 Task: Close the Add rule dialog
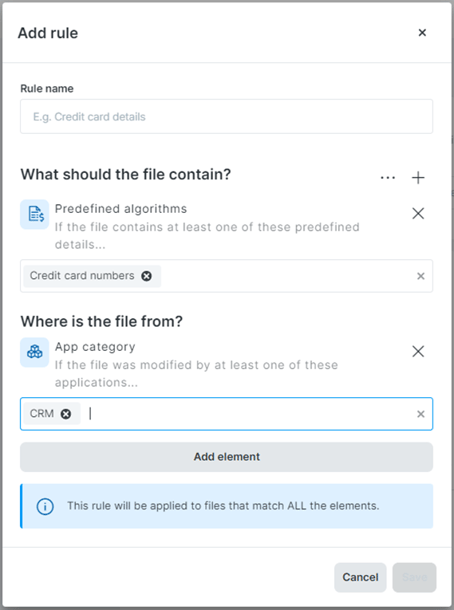(x=422, y=33)
